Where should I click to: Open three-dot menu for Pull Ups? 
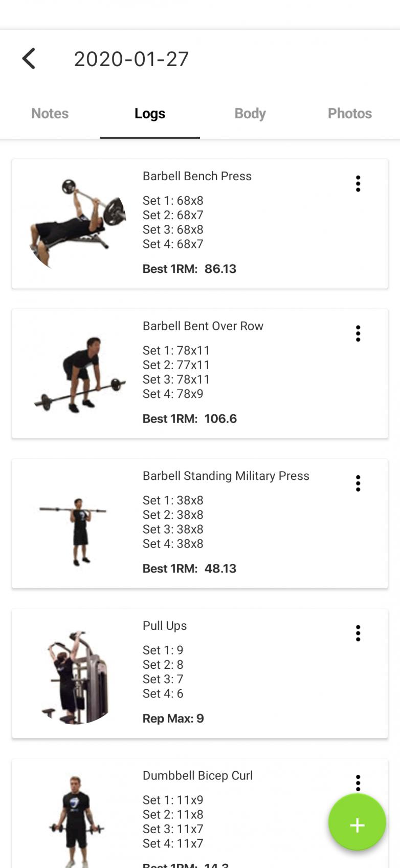click(x=358, y=633)
